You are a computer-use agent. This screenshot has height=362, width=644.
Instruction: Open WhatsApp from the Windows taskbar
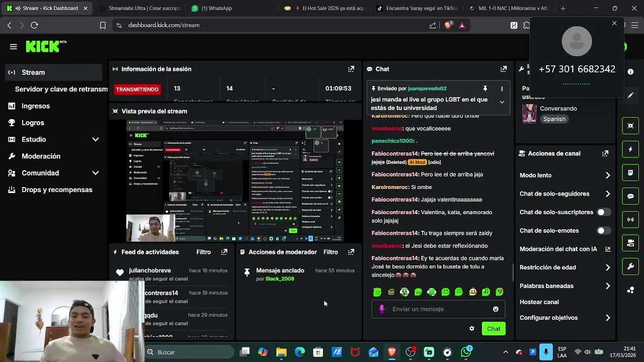pos(466,352)
